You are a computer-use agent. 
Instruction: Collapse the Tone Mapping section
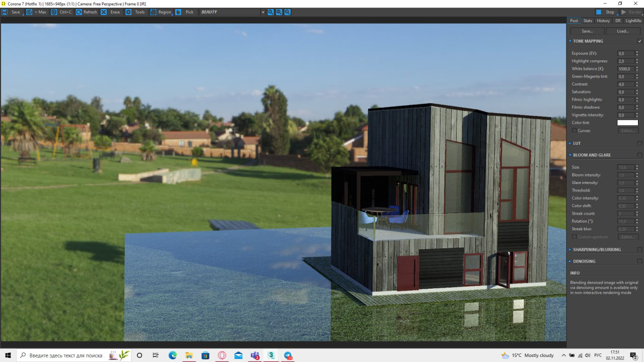pos(570,41)
